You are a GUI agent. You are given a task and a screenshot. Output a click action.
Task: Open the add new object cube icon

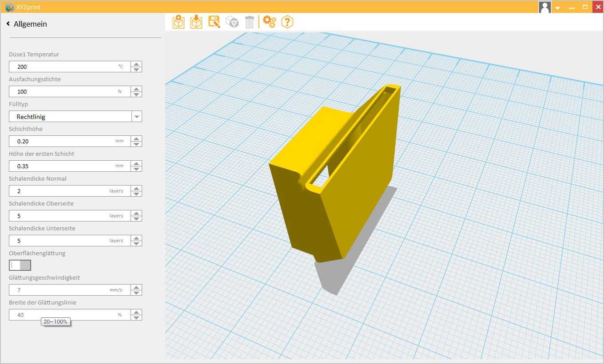[179, 22]
